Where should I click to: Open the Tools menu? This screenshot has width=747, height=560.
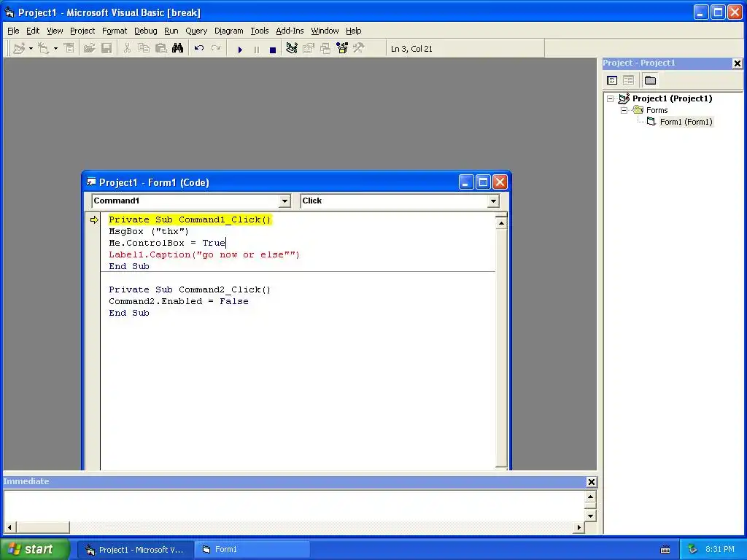260,31
